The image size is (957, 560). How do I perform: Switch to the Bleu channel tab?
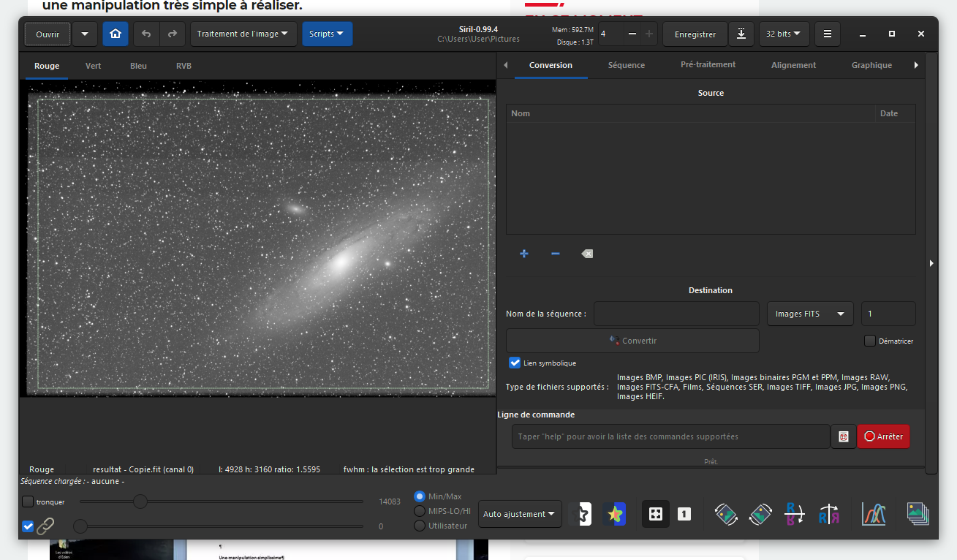point(139,66)
